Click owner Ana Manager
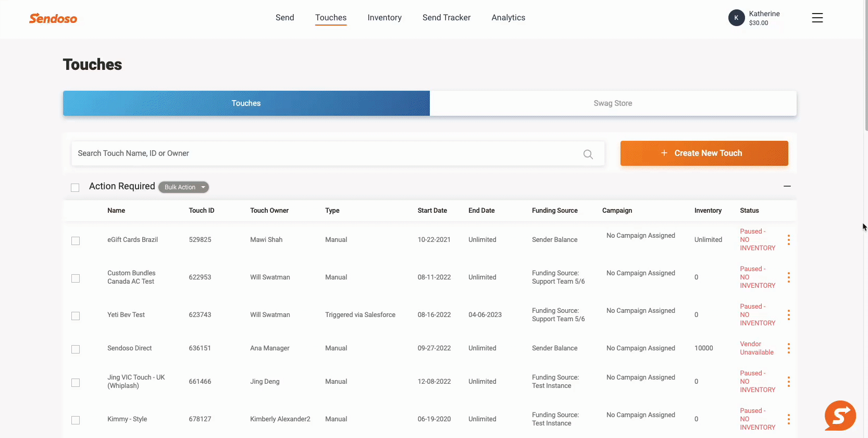 [x=270, y=348]
